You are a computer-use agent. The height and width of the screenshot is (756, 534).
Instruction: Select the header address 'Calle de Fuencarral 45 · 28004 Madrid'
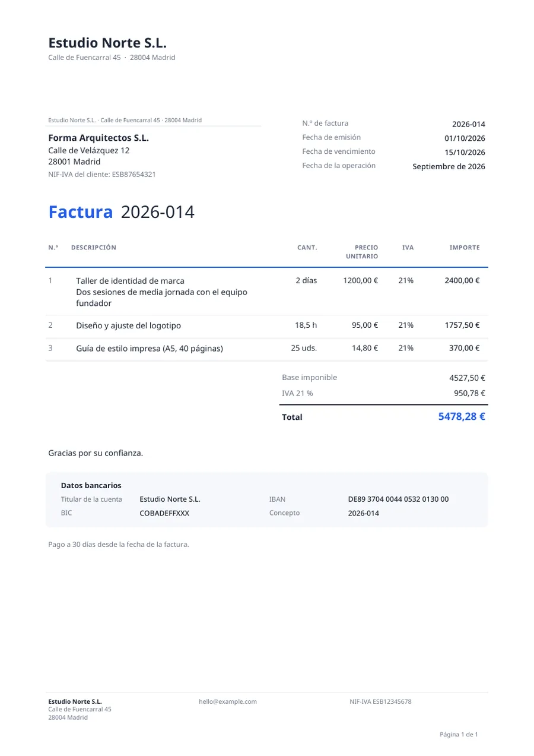112,58
